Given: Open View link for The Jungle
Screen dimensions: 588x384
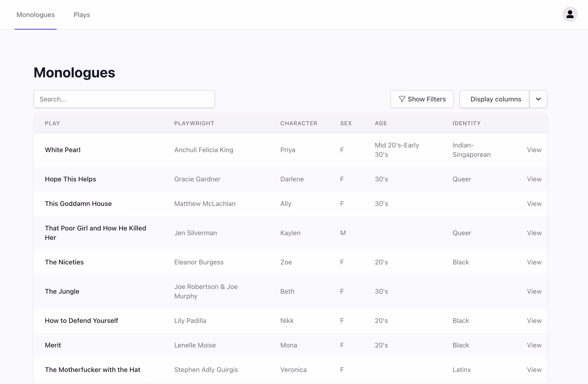Looking at the screenshot, I should 534,292.
